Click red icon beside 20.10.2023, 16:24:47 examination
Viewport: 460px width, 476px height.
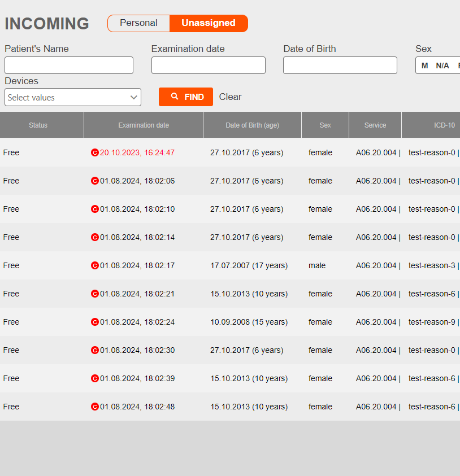(95, 152)
